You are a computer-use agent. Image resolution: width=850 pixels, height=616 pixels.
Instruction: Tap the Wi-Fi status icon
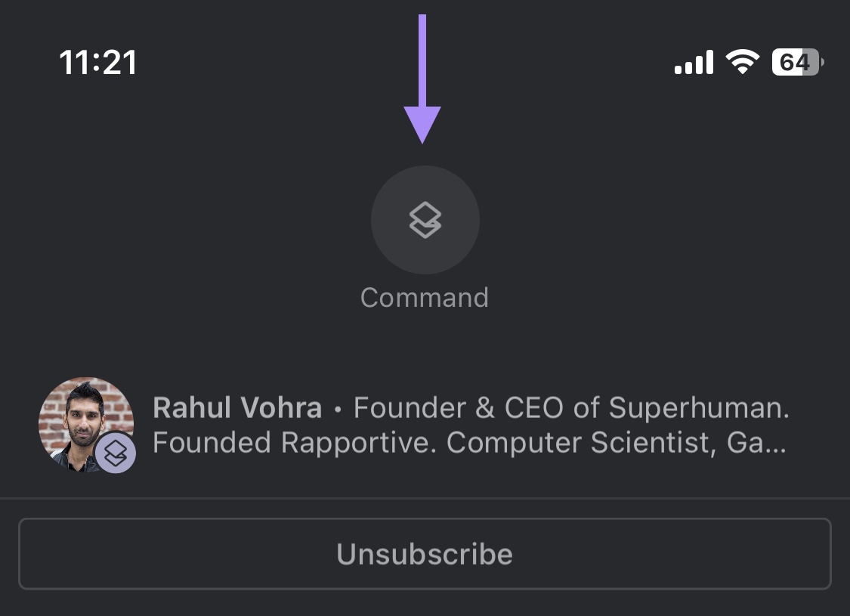743,62
